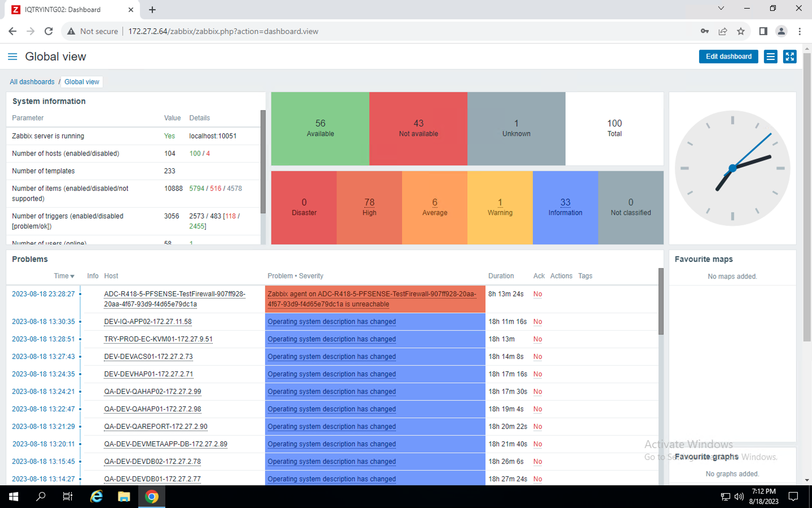Click the Edit dashboard button
The image size is (812, 508).
[x=729, y=56]
